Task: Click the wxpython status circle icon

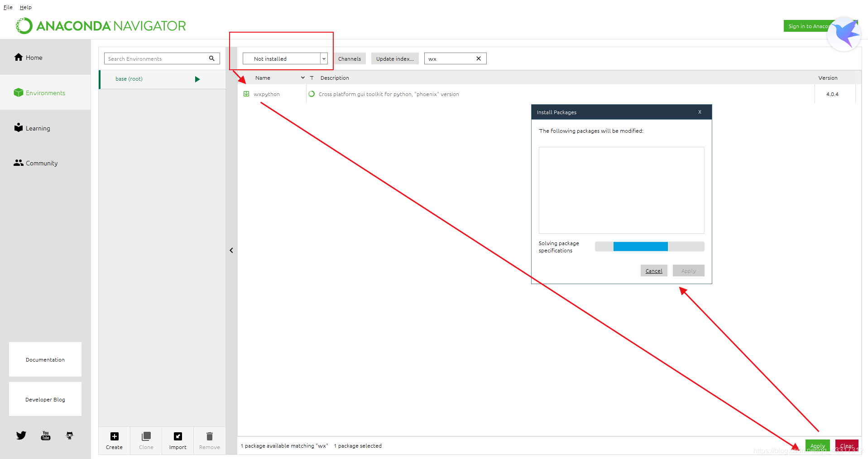Action: tap(312, 94)
